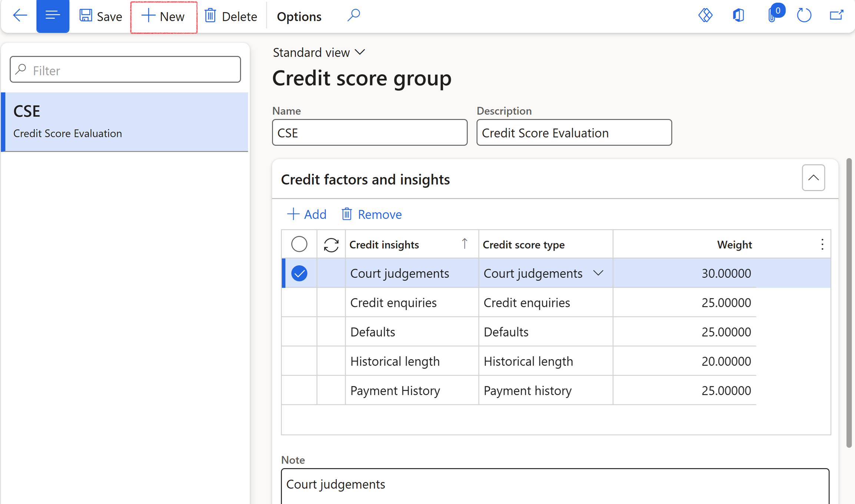Toggle the list pane hamburger icon

click(53, 16)
